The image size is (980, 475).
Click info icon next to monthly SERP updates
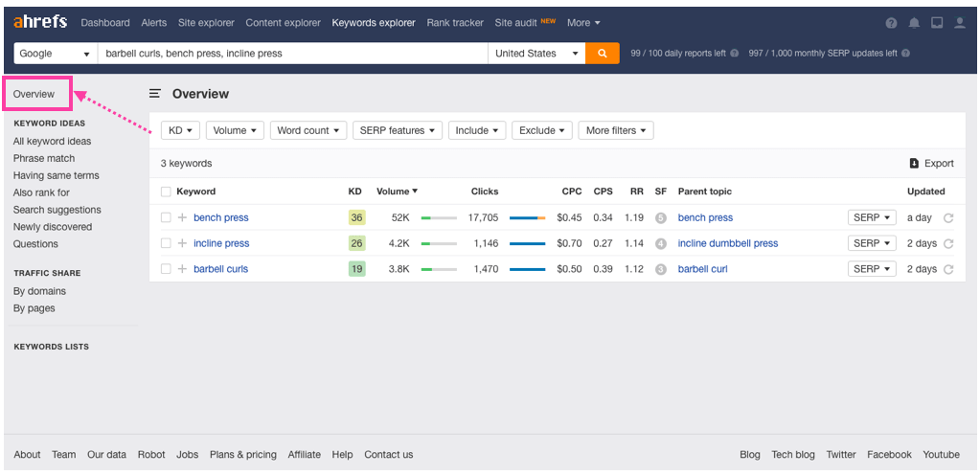pyautogui.click(x=905, y=54)
